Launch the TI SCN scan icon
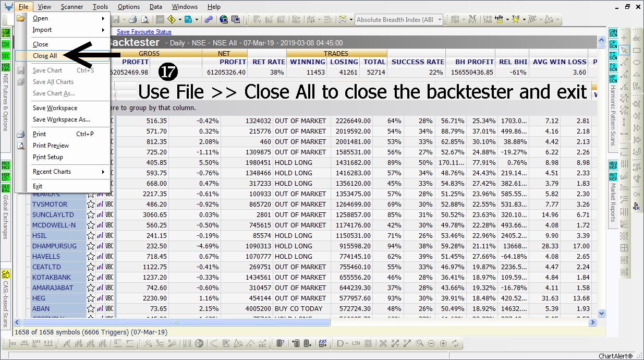Viewport: 644px width, 360px height. coord(613,56)
